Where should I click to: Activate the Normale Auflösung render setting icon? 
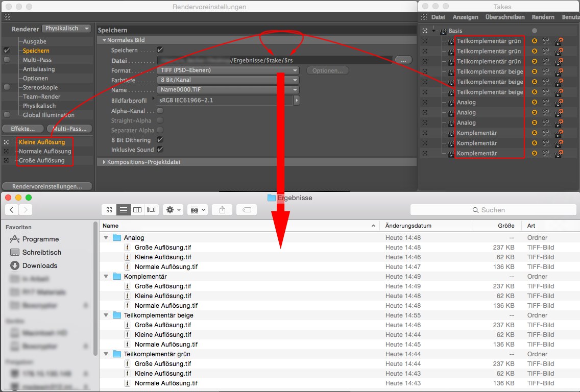click(x=6, y=151)
